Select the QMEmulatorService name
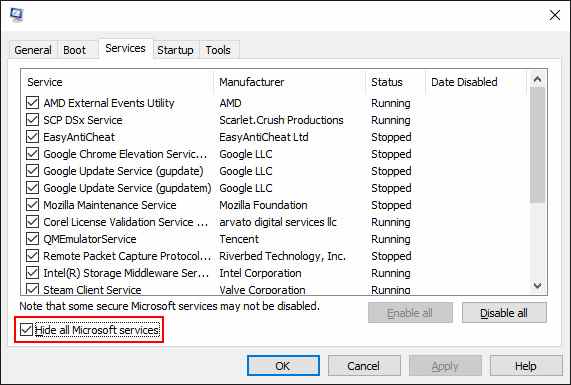The height and width of the screenshot is (385, 571). pyautogui.click(x=90, y=239)
